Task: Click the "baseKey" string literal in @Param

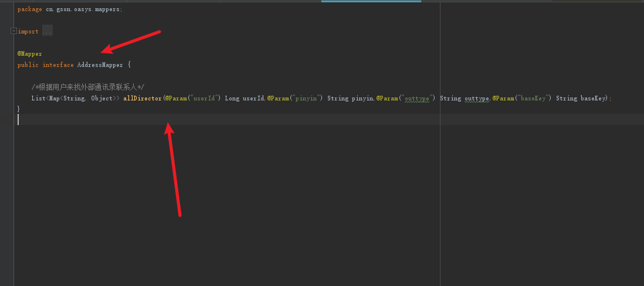Action: click(533, 98)
